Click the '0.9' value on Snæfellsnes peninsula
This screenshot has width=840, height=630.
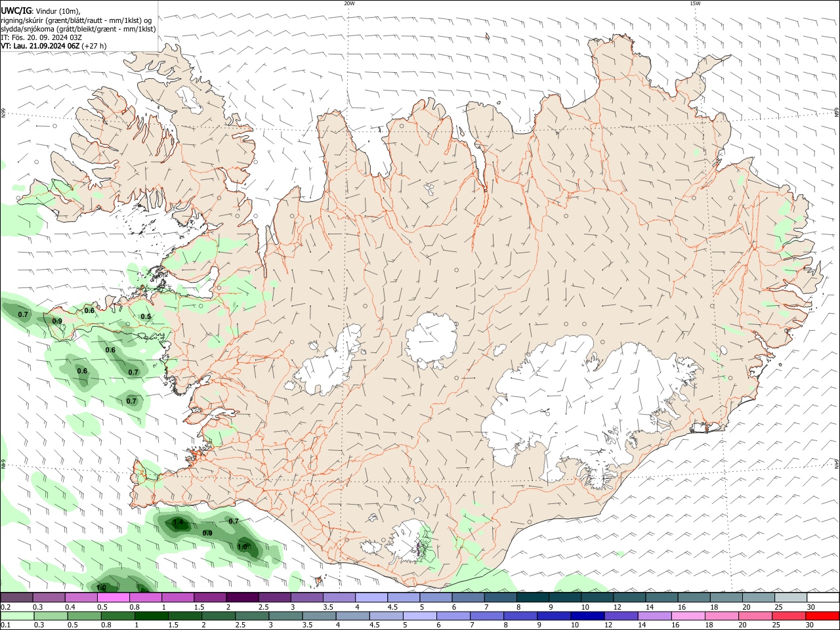tap(57, 321)
